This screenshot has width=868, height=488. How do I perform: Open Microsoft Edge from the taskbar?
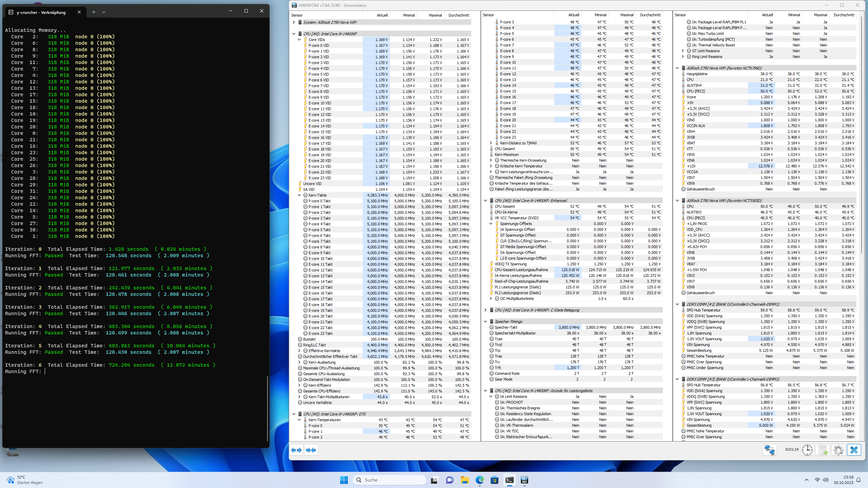(479, 480)
